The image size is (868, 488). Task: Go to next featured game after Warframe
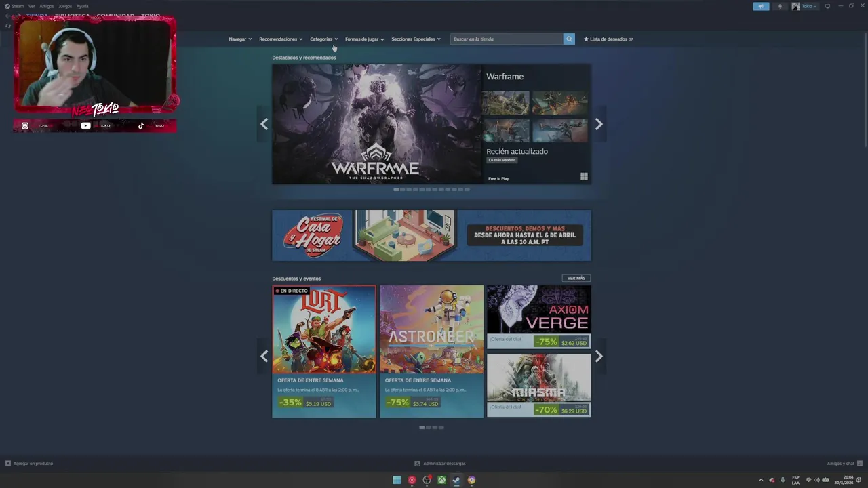click(x=599, y=124)
